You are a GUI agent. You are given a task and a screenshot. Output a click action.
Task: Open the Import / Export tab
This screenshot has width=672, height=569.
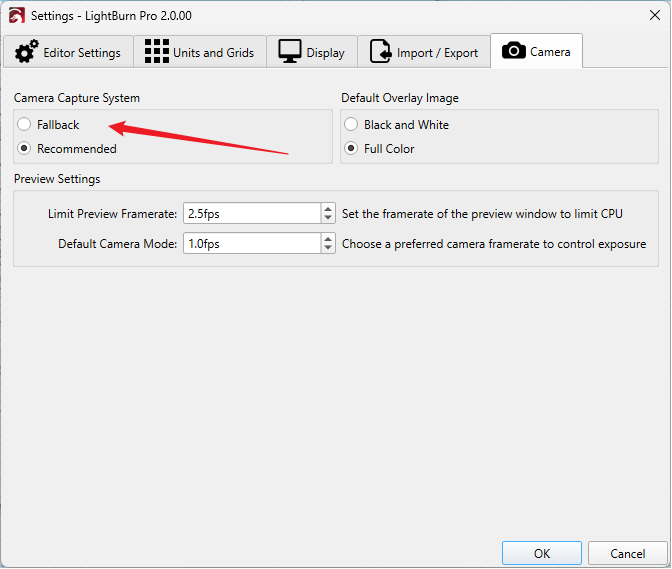tap(424, 52)
